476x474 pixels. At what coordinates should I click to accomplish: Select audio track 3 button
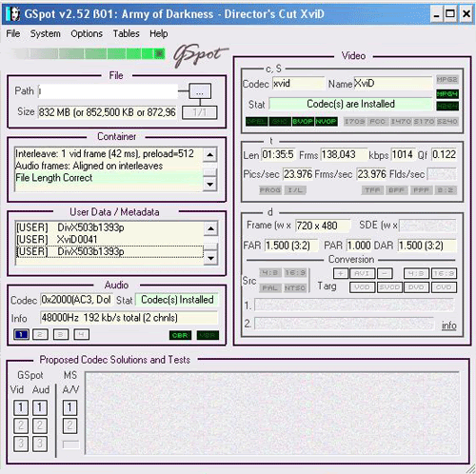tap(61, 334)
